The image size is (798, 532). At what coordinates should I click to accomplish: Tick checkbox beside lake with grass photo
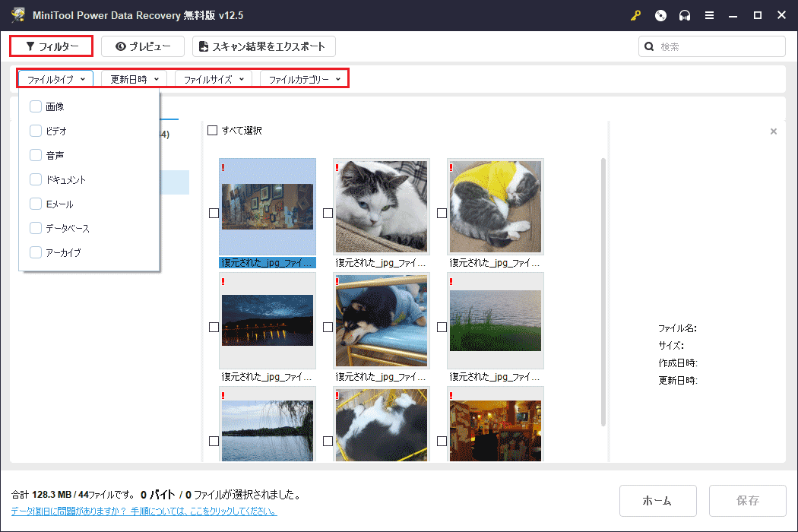pyautogui.click(x=442, y=328)
